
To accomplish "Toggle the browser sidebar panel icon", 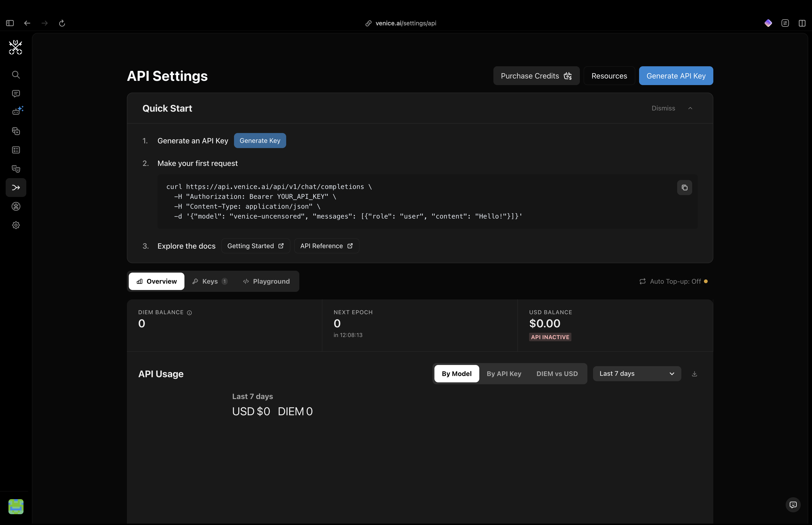I will tap(10, 23).
